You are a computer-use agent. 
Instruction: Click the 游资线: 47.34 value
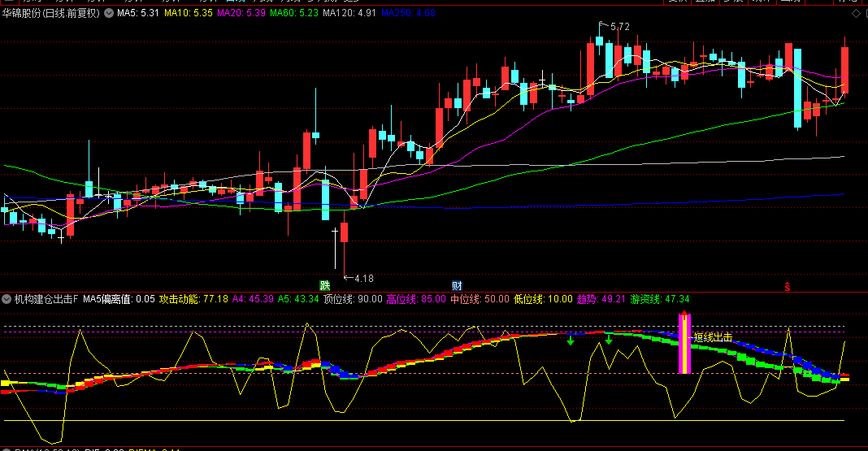click(x=660, y=299)
